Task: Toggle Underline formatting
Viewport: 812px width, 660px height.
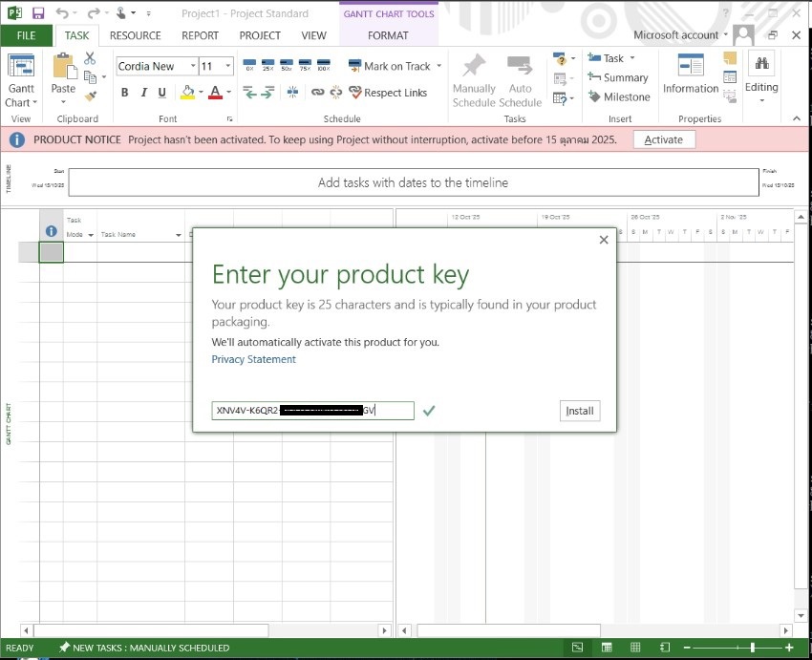Action: 162,93
